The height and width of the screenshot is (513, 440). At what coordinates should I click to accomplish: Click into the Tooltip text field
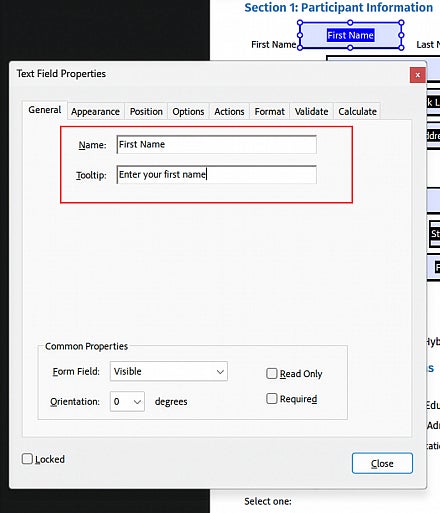coord(216,174)
